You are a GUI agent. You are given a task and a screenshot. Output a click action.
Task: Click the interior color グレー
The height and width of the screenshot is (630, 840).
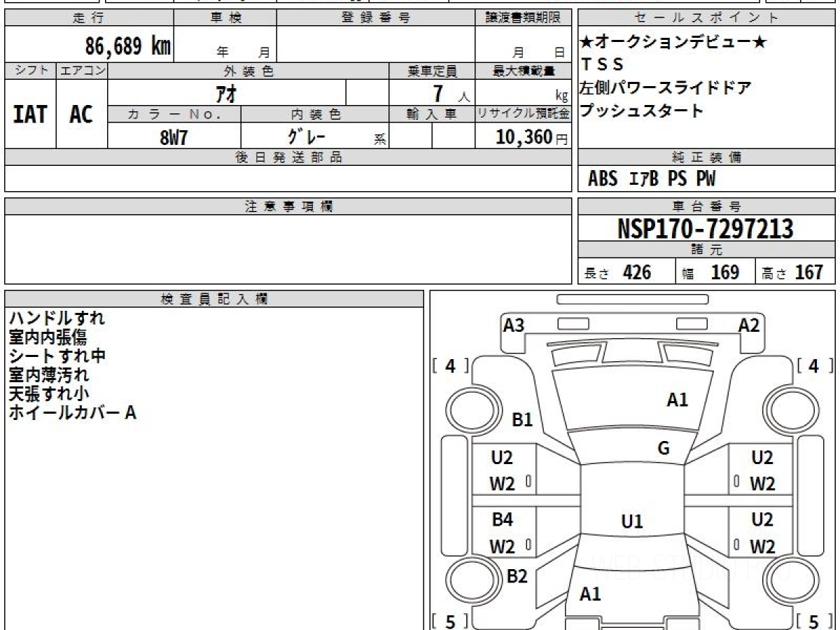click(308, 136)
